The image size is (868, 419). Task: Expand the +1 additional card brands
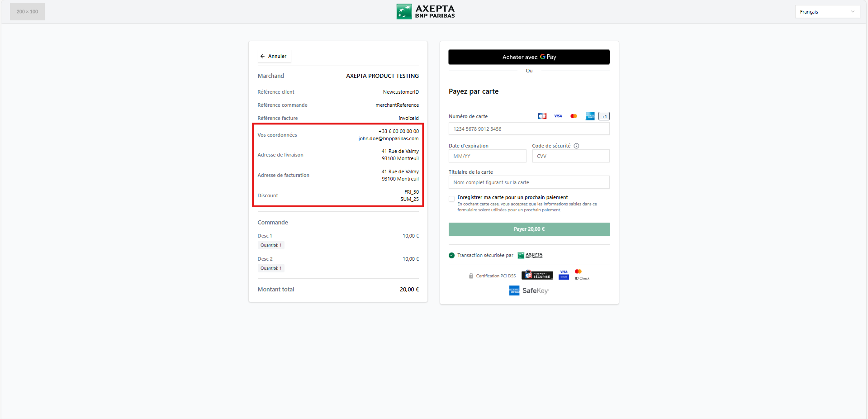click(x=604, y=116)
